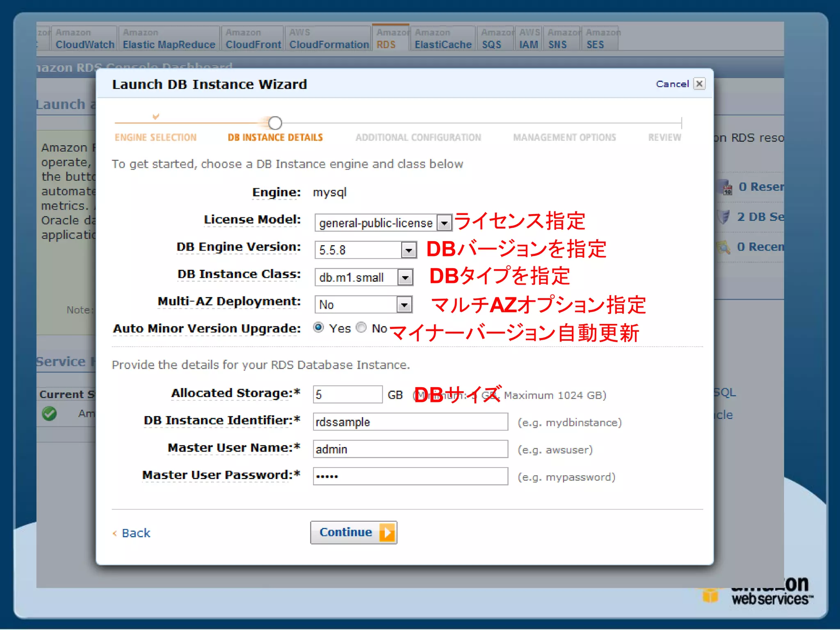This screenshot has width=840, height=630.
Task: Click the License Model label
Action: click(252, 220)
